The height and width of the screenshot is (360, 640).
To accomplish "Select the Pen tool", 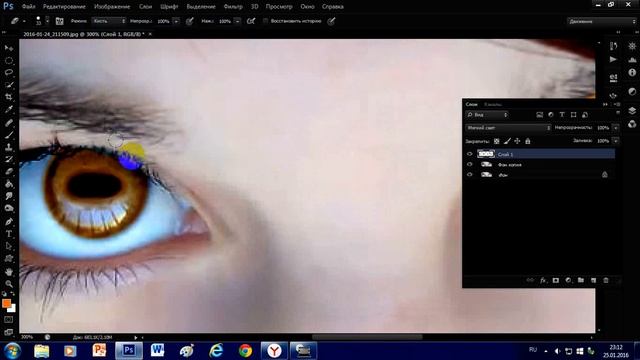I will coord(9,222).
